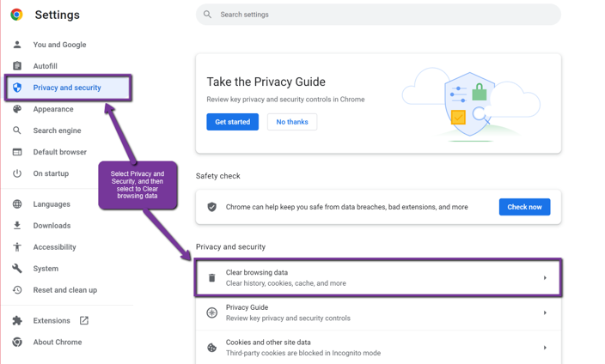Open Languages settings
The image size is (605, 364).
52,204
